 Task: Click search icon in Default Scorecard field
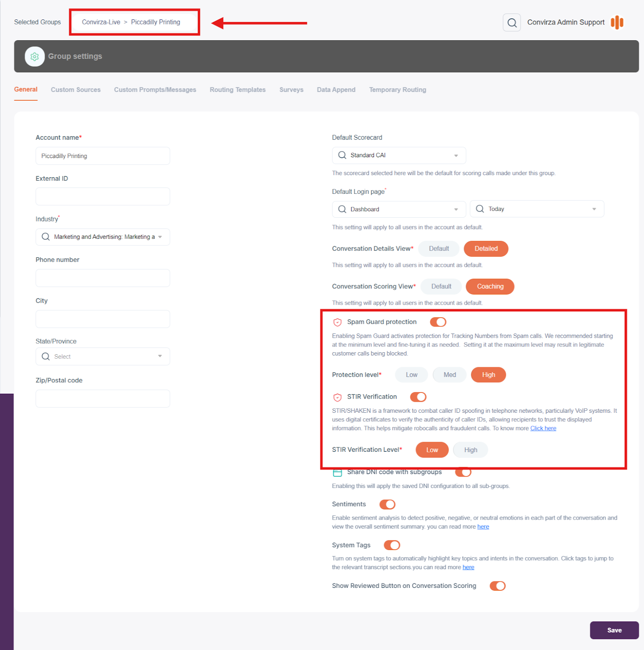coord(342,155)
